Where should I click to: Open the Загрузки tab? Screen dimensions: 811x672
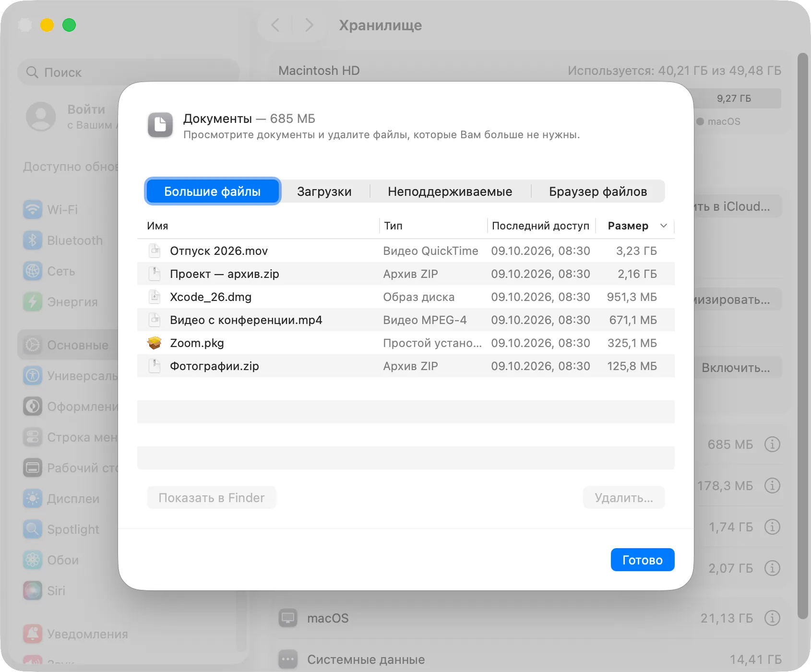(x=324, y=192)
